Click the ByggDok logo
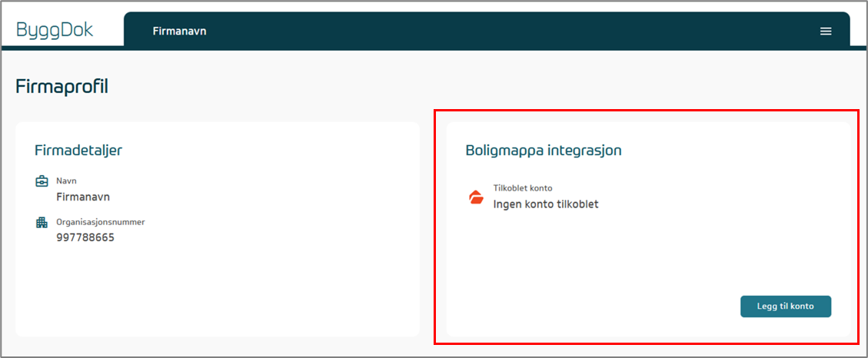This screenshot has height=358, width=868. click(x=55, y=30)
